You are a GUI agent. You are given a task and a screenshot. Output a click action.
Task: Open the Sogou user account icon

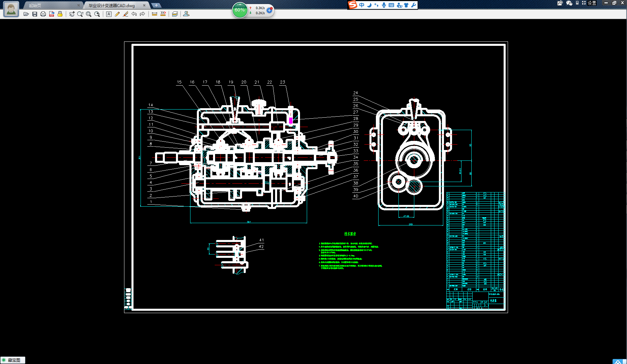coord(399,5)
